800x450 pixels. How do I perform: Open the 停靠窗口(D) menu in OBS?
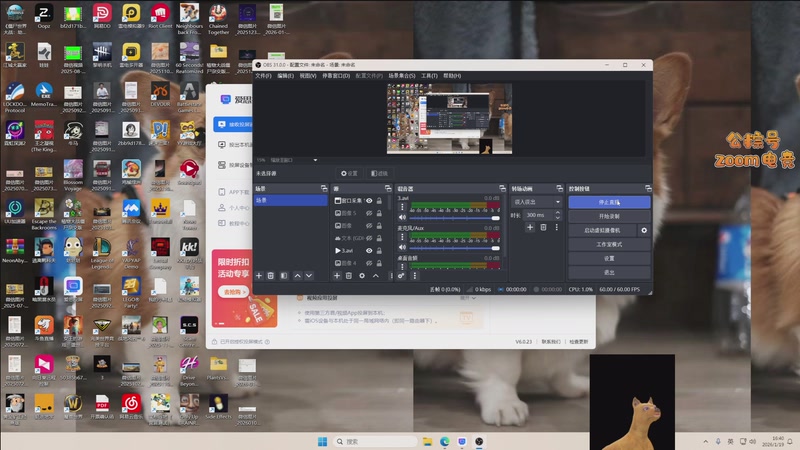pyautogui.click(x=336, y=76)
